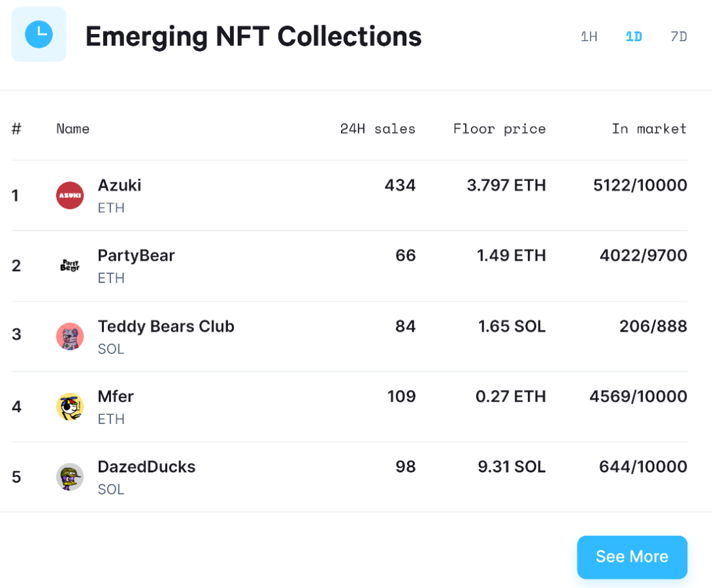Click the Mfer collection avatar

click(x=70, y=406)
